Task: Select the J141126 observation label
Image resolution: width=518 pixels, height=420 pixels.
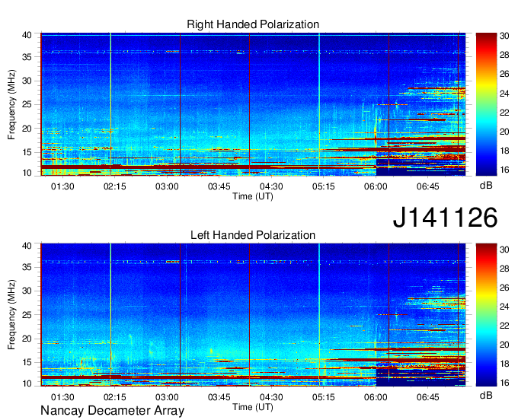Action: coord(445,217)
